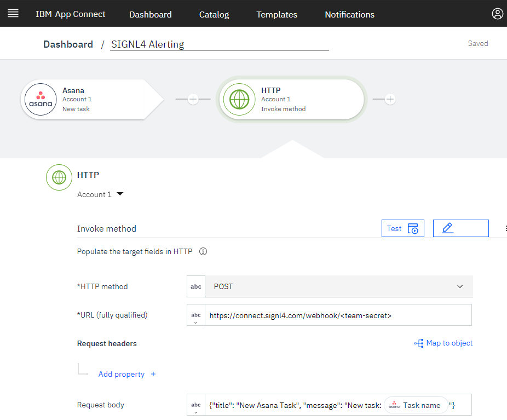Click the Request body input field
Image resolution: width=507 pixels, height=420 pixels.
tap(338, 405)
